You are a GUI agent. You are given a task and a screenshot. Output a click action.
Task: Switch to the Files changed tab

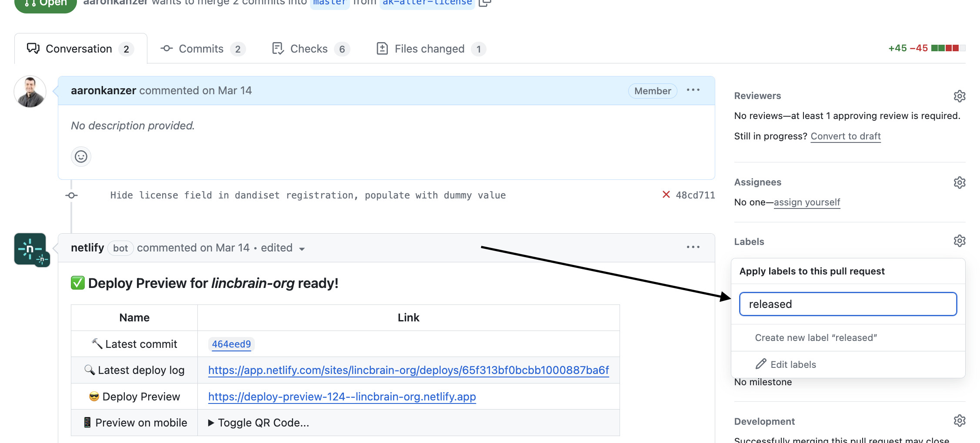coord(429,49)
